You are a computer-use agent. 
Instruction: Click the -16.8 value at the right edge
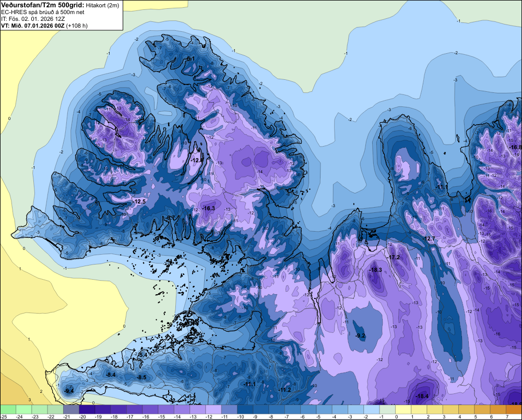tap(515, 148)
